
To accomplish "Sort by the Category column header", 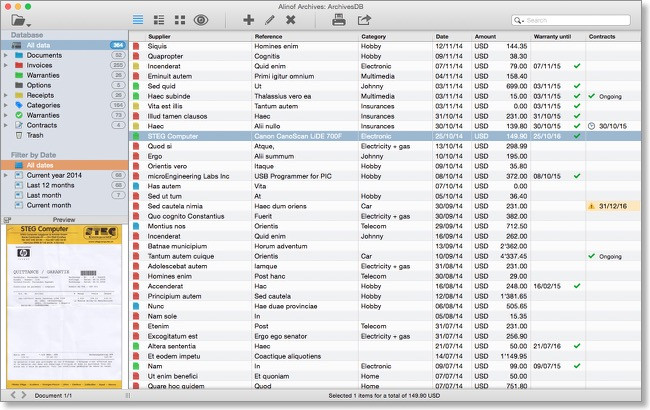I will (395, 36).
